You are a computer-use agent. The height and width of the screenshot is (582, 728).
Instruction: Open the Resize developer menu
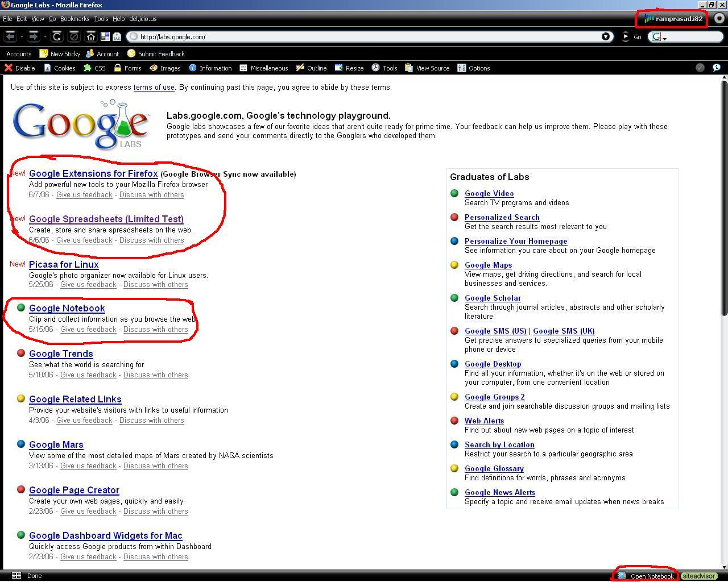349,68
